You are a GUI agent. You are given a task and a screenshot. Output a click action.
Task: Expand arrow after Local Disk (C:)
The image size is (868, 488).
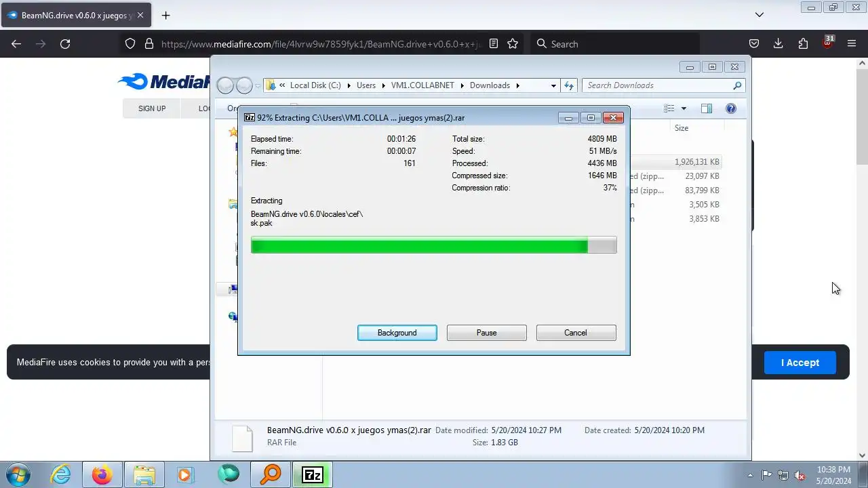[x=349, y=85]
